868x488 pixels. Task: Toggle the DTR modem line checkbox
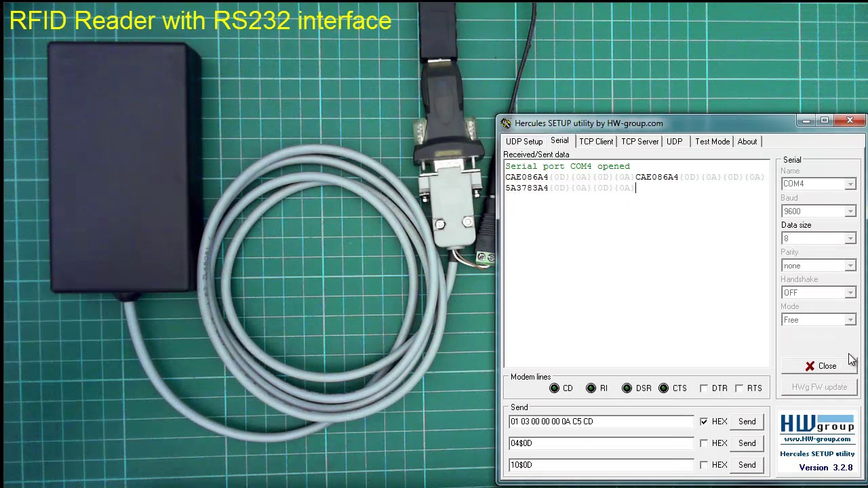click(704, 388)
